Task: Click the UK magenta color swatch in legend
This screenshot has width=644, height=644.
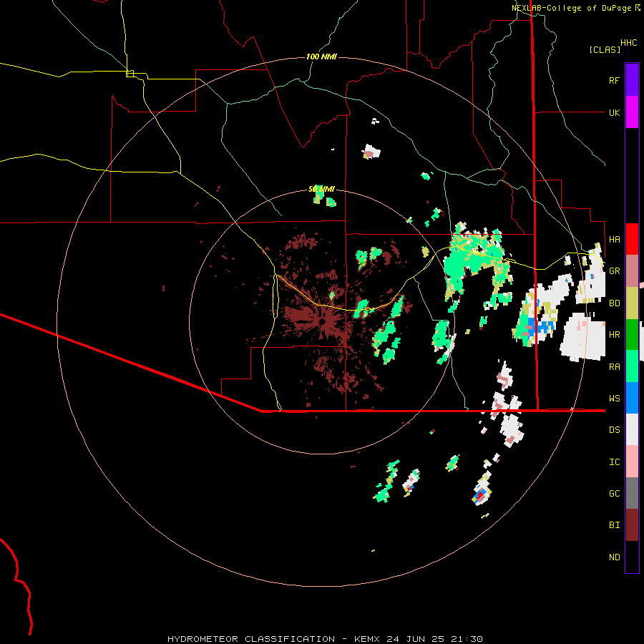Action: [x=632, y=112]
